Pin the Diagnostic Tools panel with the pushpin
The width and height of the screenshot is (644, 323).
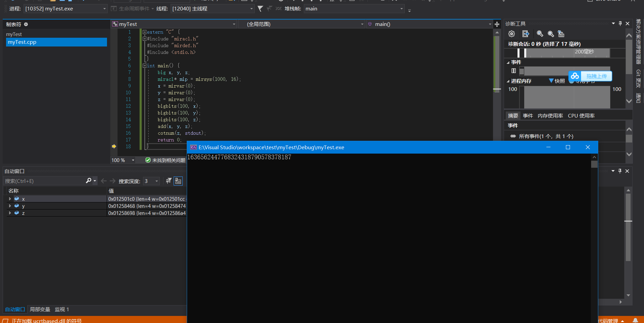[x=620, y=24]
